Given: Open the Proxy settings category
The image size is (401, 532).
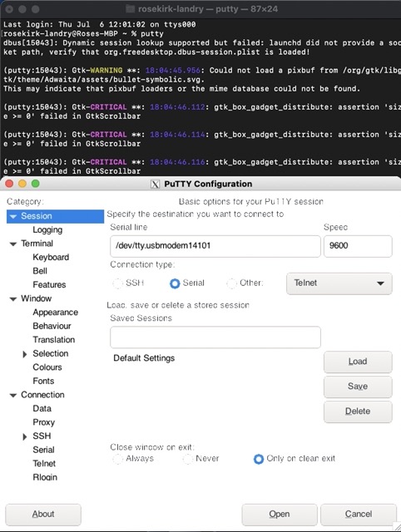Looking at the screenshot, I should click(44, 422).
